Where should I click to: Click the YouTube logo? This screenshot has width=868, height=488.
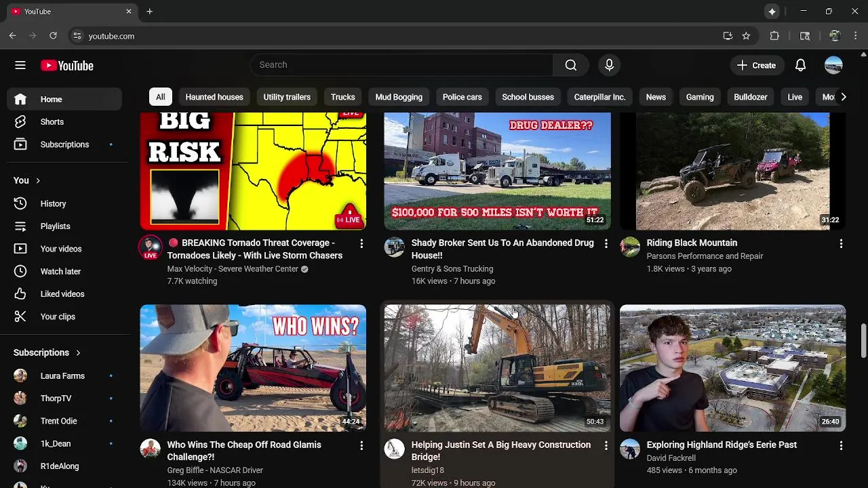(x=67, y=66)
